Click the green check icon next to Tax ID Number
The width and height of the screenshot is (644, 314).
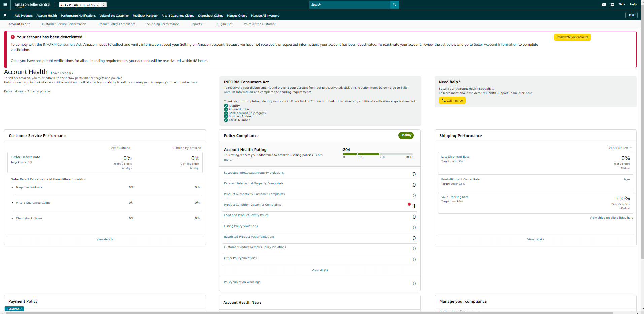[x=226, y=120]
